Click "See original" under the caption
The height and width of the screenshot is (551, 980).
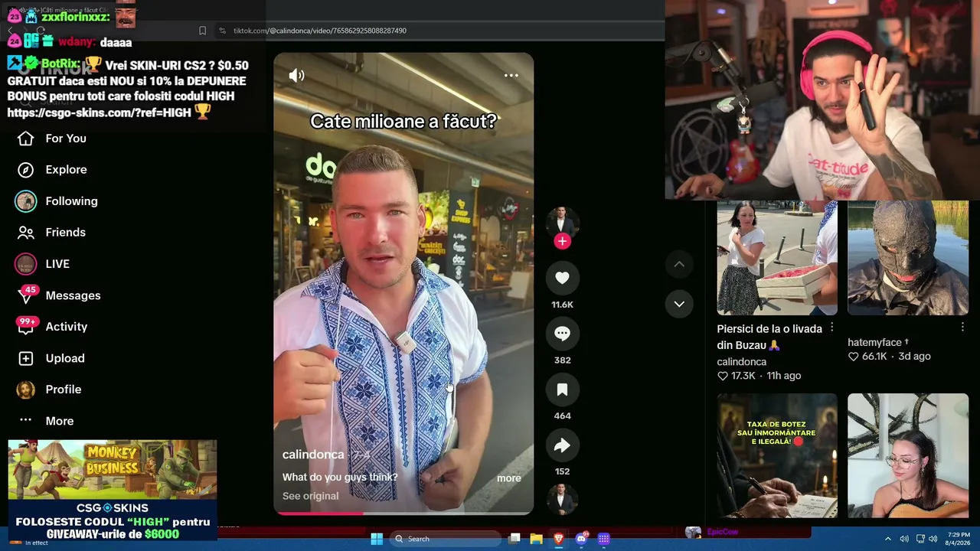(310, 496)
